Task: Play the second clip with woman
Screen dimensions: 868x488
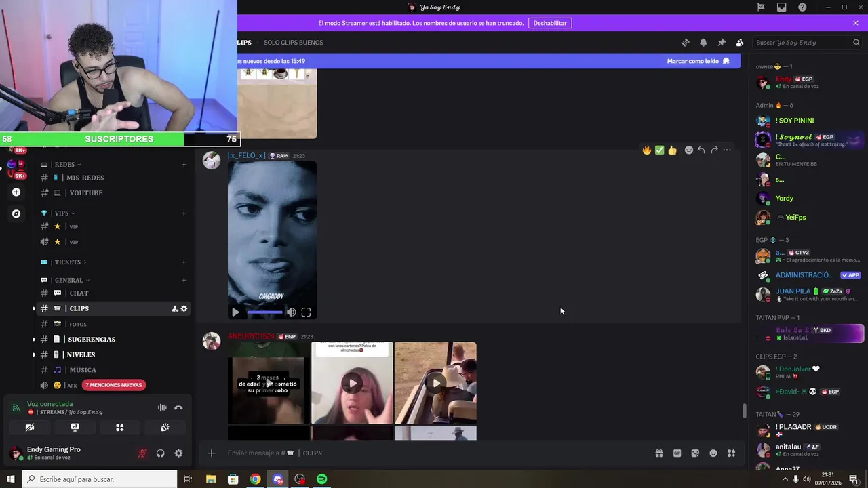Action: pos(352,383)
